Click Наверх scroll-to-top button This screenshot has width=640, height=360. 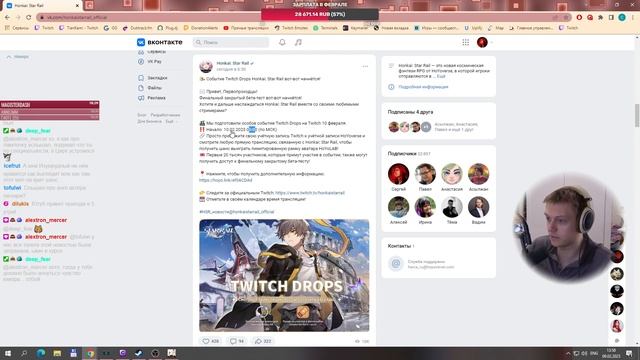pos(18,57)
